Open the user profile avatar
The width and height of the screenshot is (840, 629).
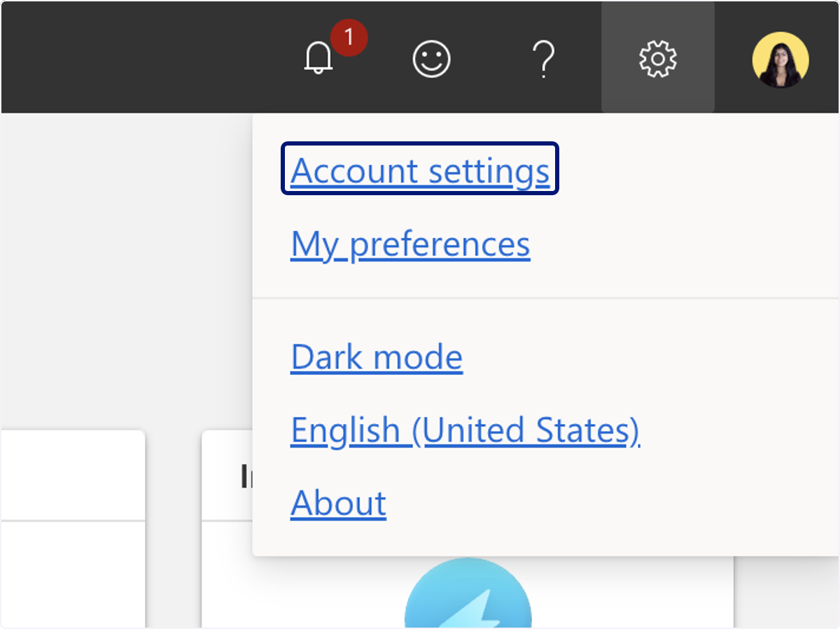(x=780, y=59)
